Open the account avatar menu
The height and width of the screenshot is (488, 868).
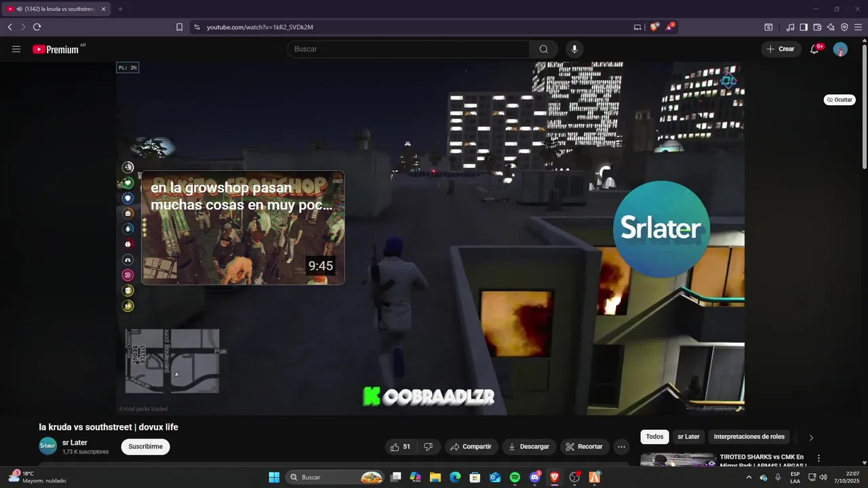[x=840, y=49]
